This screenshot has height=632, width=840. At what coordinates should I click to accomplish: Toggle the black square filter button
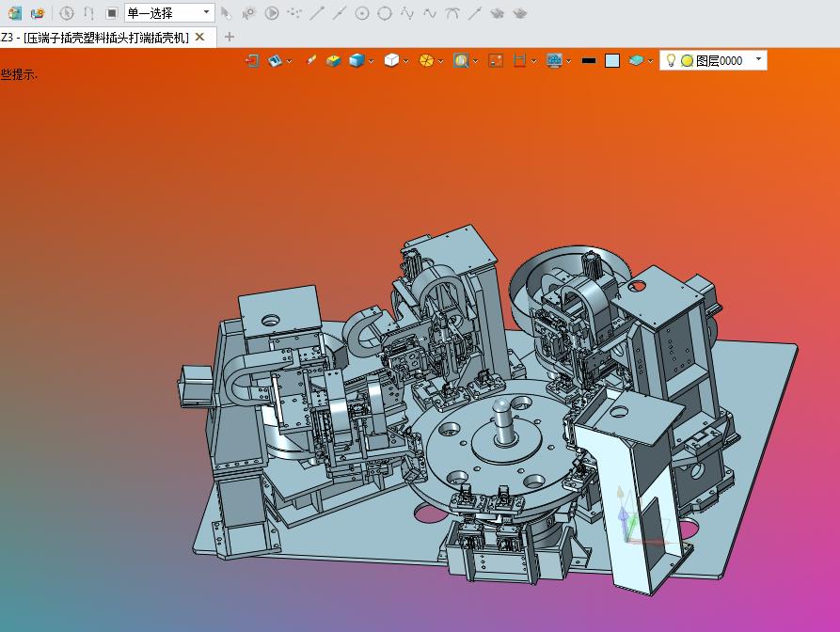(111, 13)
